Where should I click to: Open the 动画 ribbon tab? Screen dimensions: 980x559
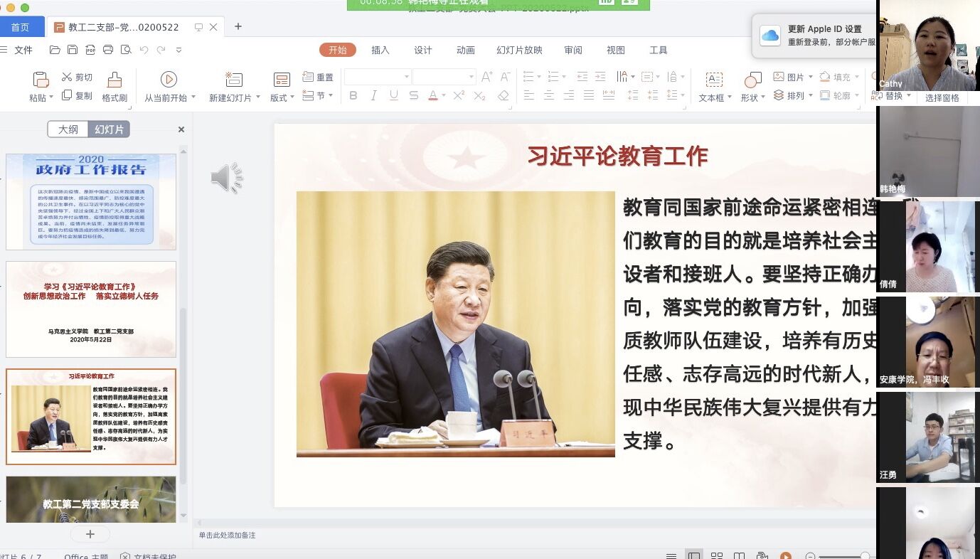(466, 50)
